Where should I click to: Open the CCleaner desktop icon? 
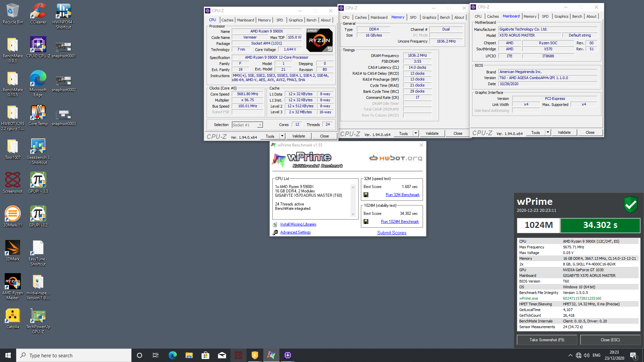coord(38,13)
